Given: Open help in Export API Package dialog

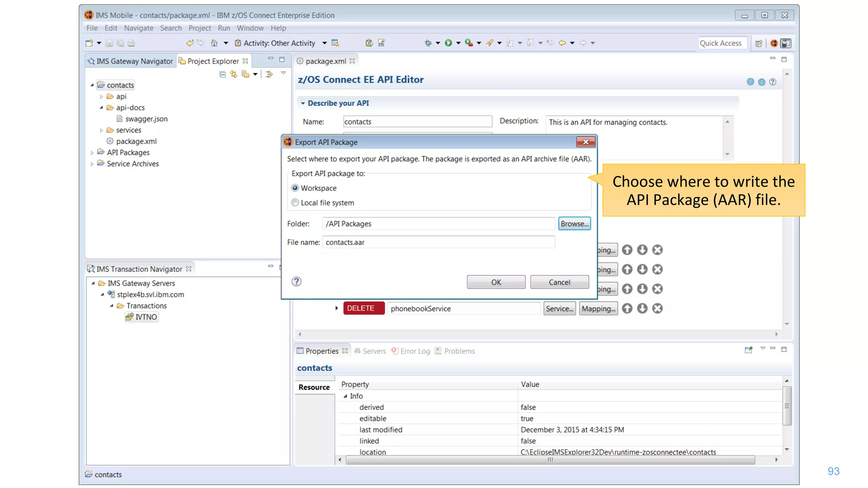Looking at the screenshot, I should [296, 282].
